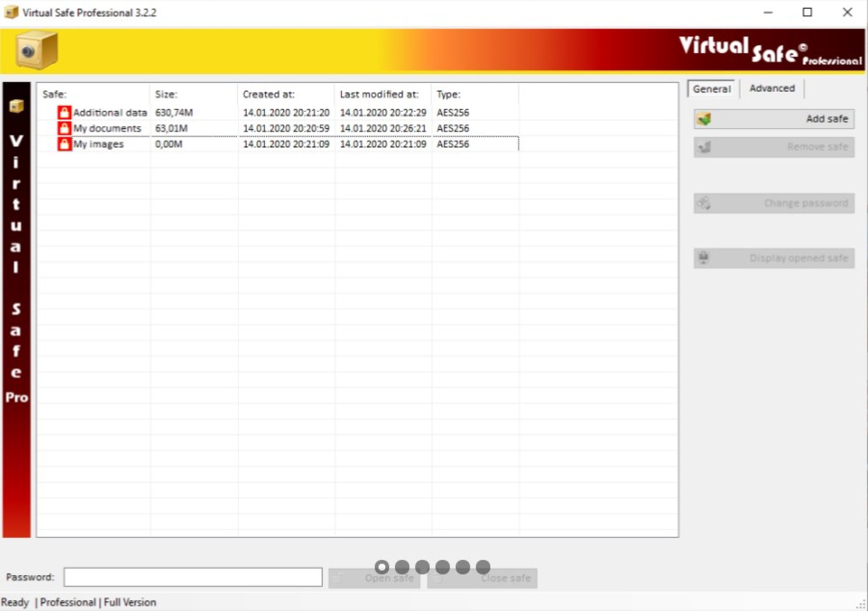The image size is (868, 611).
Task: Click the Add safe folder icon
Action: 705,119
